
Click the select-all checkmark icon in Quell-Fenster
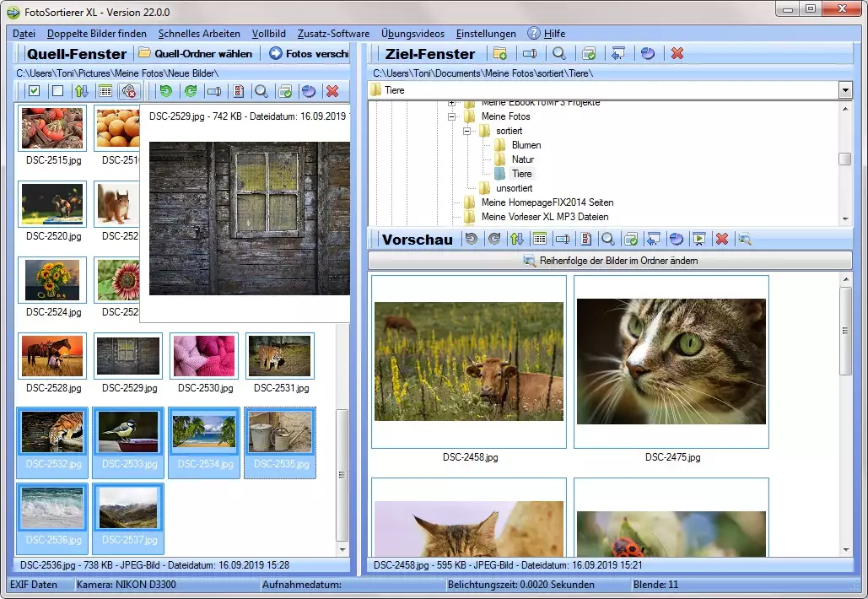[35, 91]
